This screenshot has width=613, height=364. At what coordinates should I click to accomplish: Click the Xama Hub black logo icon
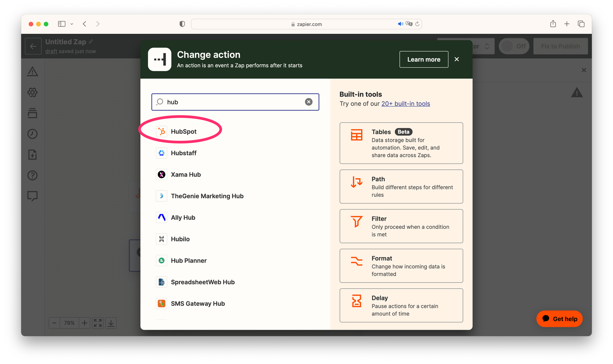(x=162, y=174)
